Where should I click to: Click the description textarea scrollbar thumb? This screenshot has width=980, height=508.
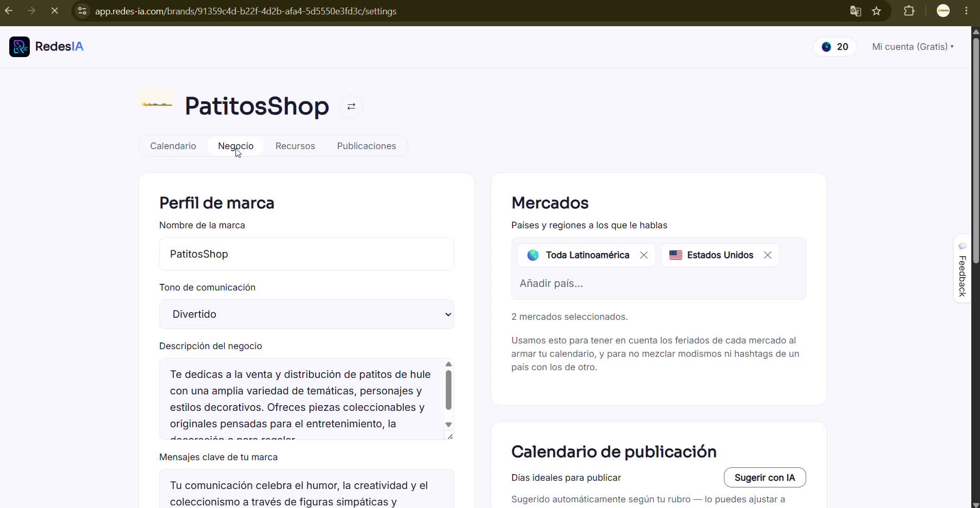(x=448, y=390)
